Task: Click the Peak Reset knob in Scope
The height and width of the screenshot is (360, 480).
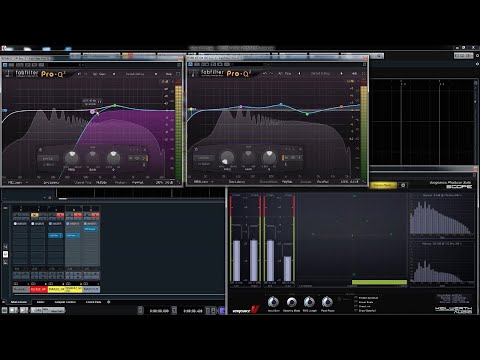Action: (327, 302)
